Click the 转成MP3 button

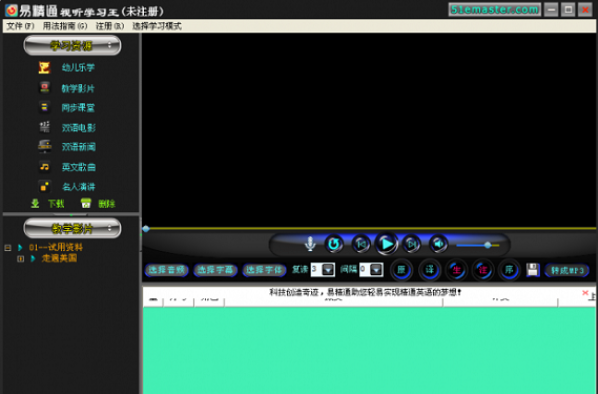[x=567, y=270]
